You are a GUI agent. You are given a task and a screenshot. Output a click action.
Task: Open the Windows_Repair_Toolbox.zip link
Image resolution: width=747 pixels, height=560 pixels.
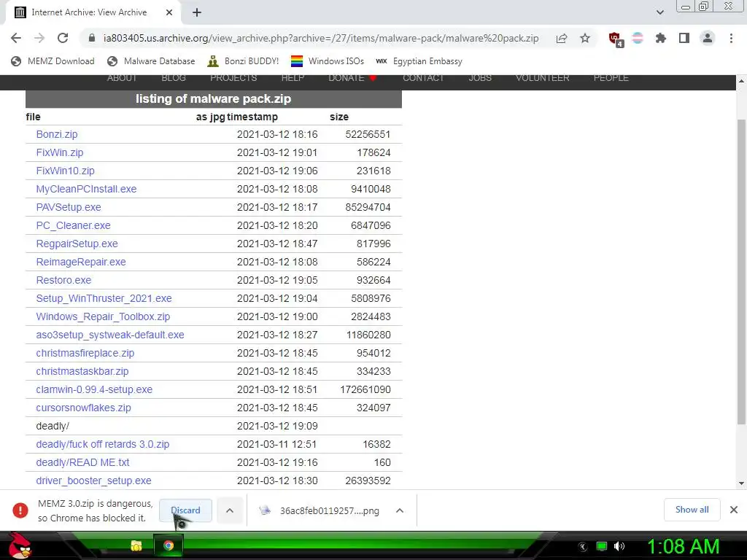pyautogui.click(x=103, y=316)
